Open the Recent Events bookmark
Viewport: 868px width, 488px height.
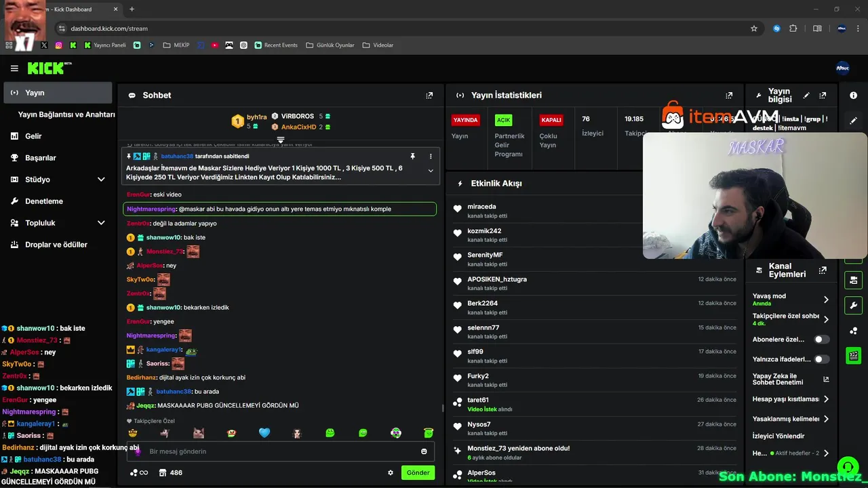click(x=276, y=45)
